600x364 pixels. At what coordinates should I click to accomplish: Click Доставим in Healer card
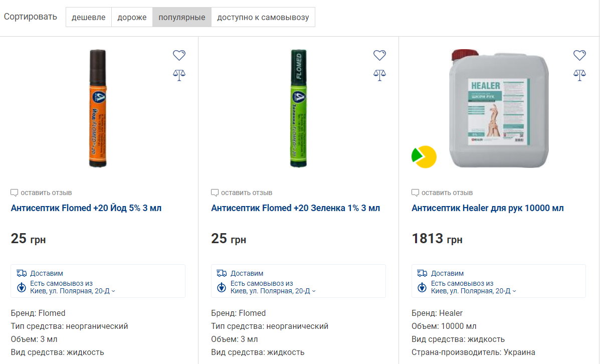[x=447, y=273]
